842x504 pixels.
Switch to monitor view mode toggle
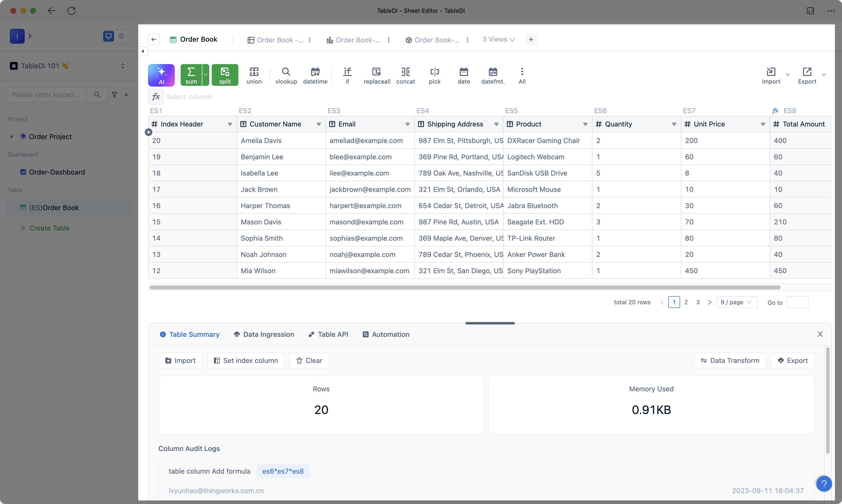pos(109,36)
